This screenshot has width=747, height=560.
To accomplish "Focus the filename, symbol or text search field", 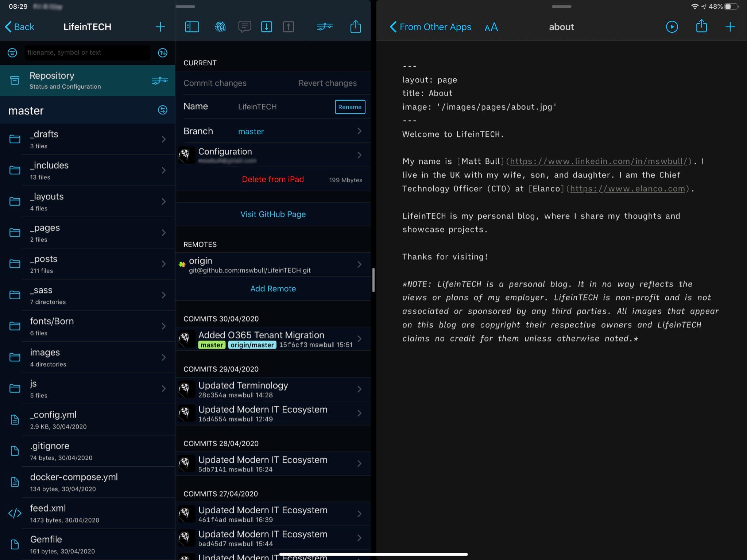I will pyautogui.click(x=87, y=52).
